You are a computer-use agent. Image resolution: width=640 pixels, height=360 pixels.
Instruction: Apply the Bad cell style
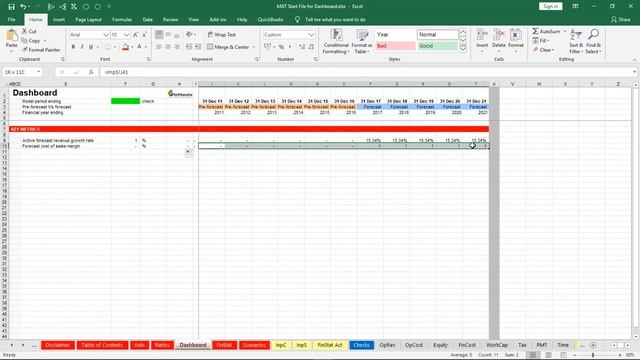[396, 46]
